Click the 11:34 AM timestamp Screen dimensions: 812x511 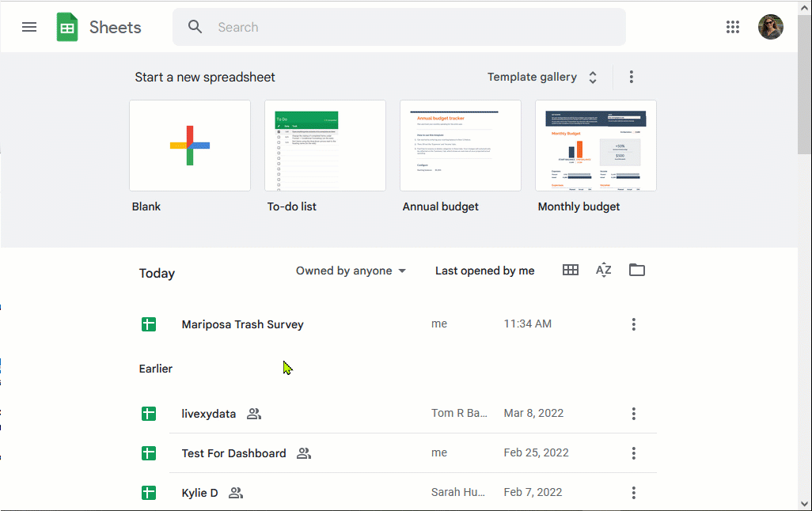[x=527, y=324]
